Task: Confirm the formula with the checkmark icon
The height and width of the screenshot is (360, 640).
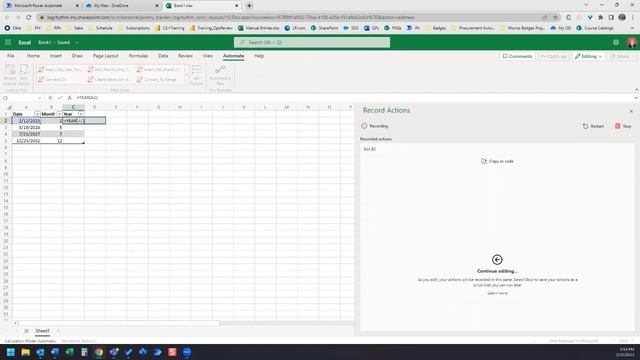Action: tap(60, 98)
